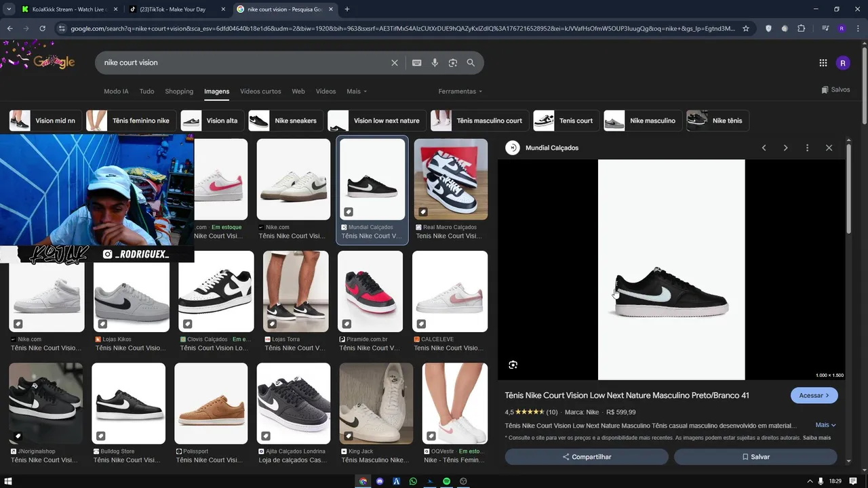This screenshot has width=868, height=488.
Task: Click inside the nike court vision search field
Action: (244, 62)
